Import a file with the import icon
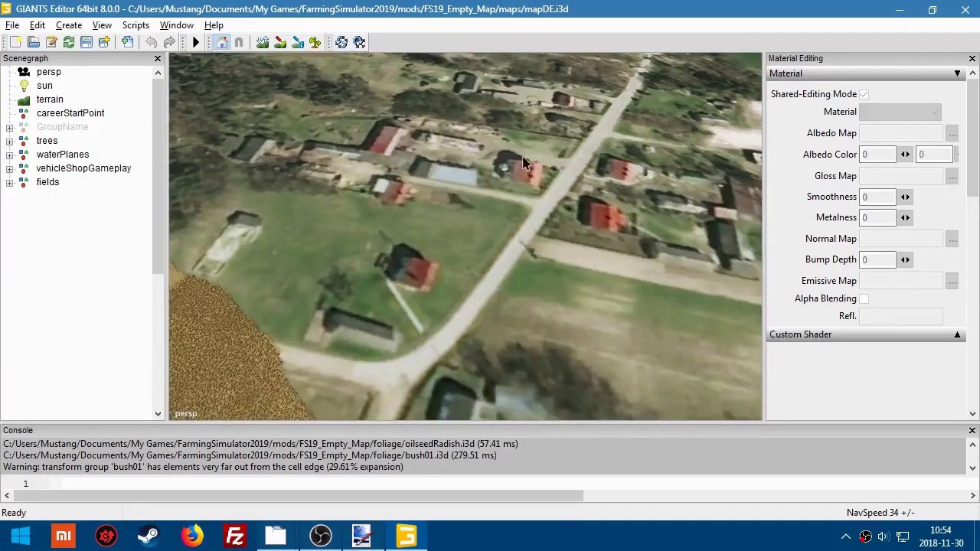Viewport: 980px width, 551px height. [x=127, y=42]
